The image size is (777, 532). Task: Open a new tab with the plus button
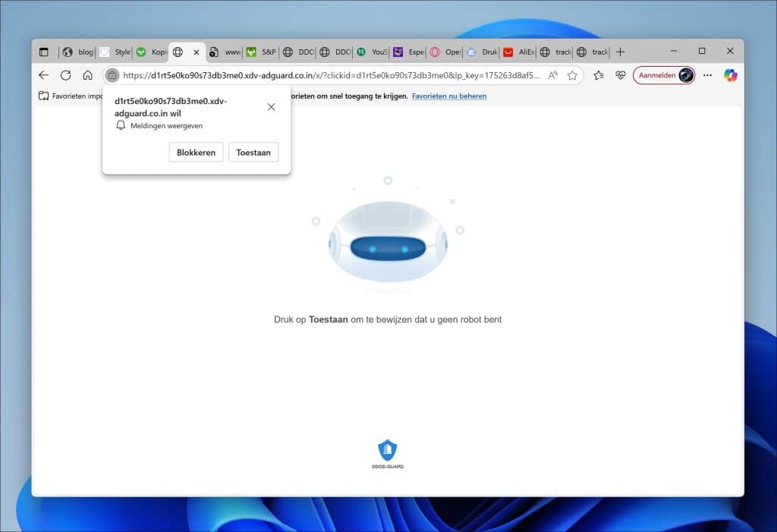click(621, 51)
